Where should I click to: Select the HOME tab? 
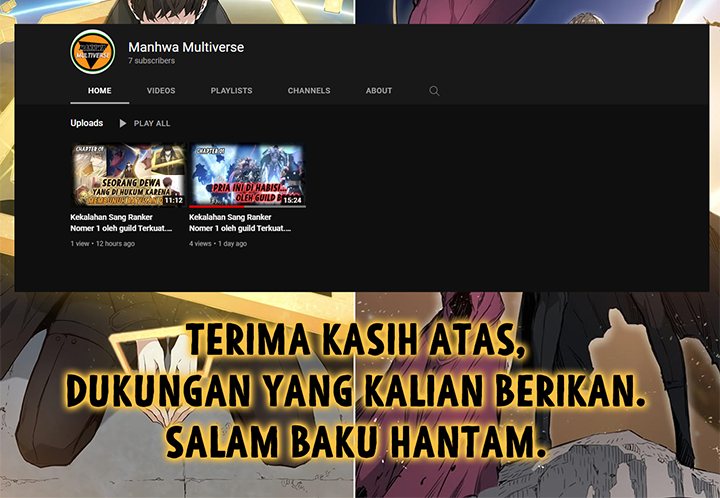coord(99,91)
